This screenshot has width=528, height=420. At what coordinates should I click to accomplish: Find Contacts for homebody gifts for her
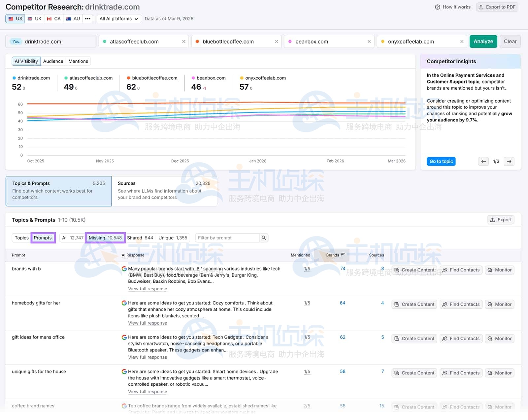point(461,304)
